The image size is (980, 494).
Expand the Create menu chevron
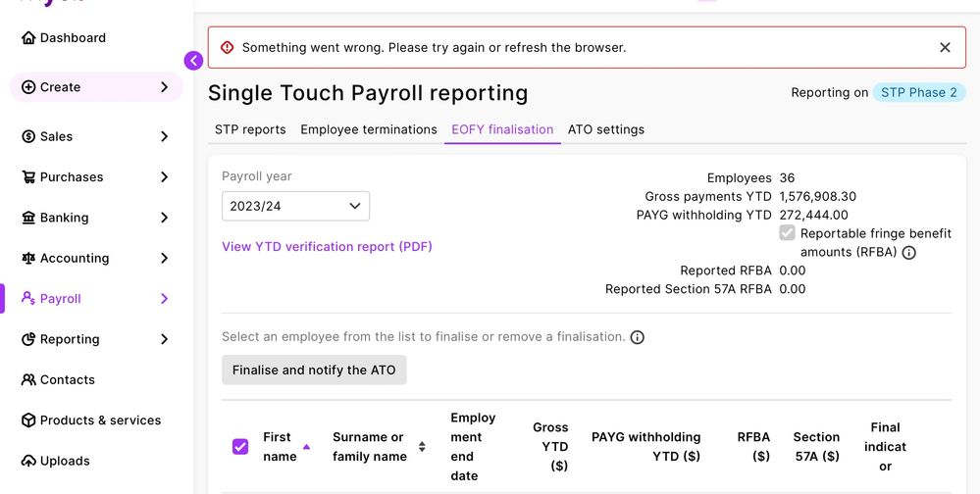pyautogui.click(x=164, y=87)
